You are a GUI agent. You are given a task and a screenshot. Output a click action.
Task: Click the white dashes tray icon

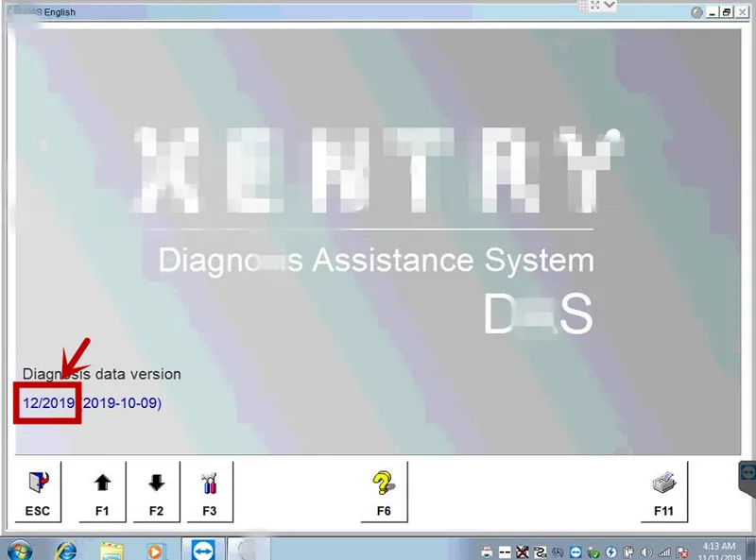[x=505, y=552]
